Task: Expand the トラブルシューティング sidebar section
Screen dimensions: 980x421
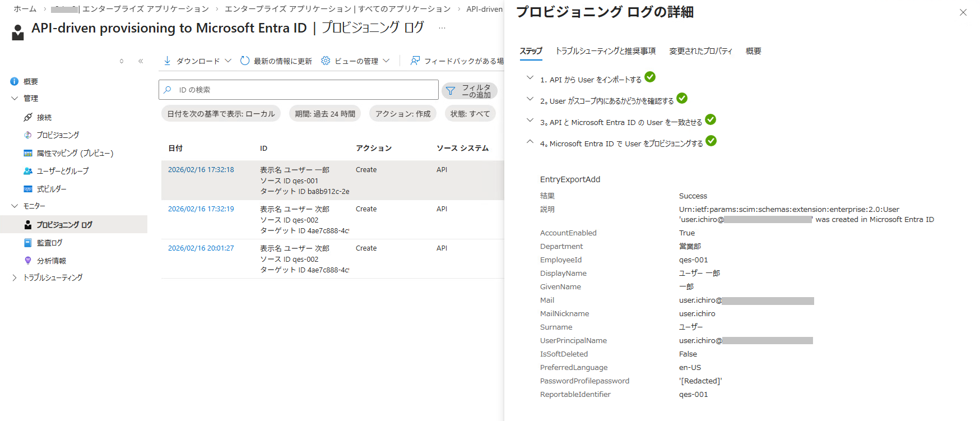Action: pyautogui.click(x=15, y=277)
